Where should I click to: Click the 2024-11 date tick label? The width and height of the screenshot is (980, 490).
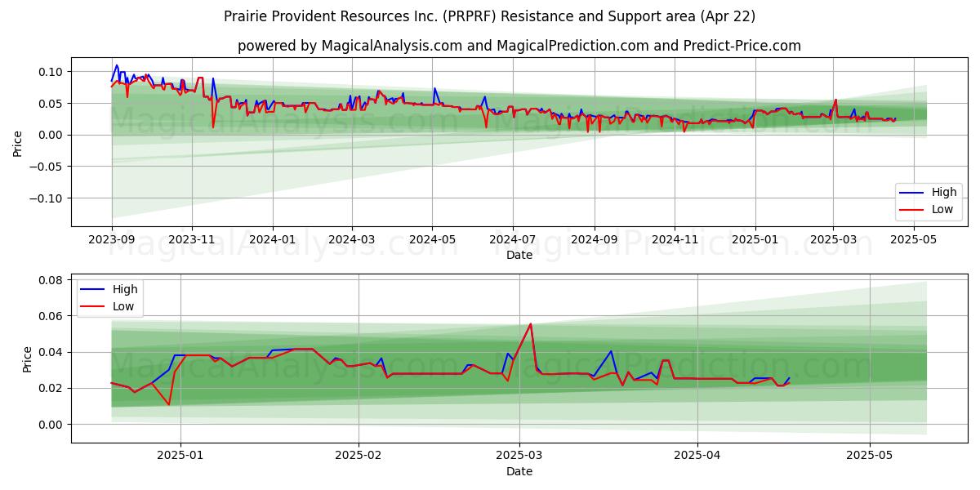674,238
